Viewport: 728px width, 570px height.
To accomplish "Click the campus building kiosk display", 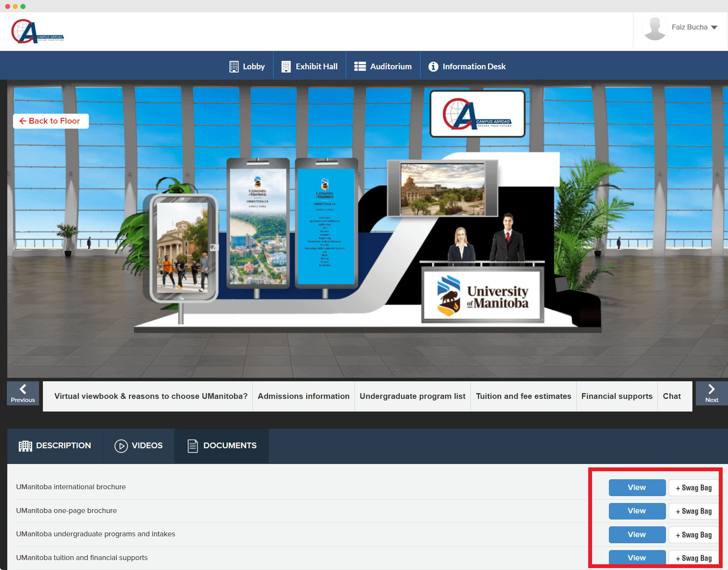I will [x=183, y=248].
